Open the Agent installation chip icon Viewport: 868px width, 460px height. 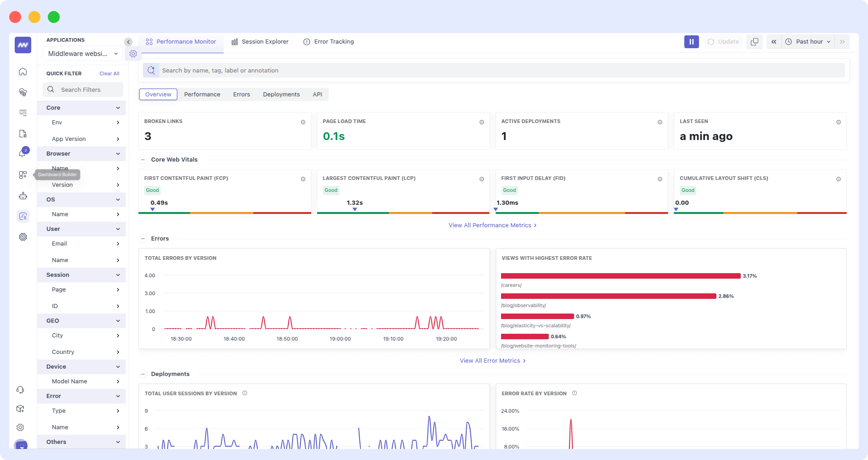[20, 409]
